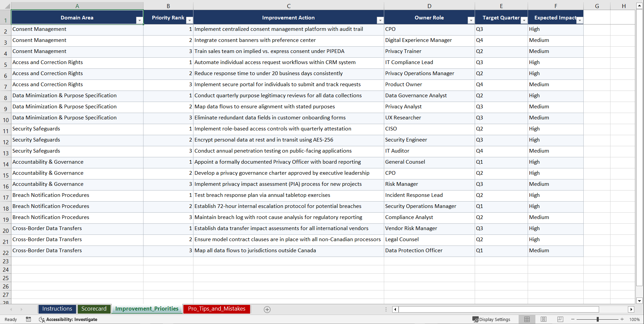The height and width of the screenshot is (324, 644).
Task: Open the Owner Role filter dropdown
Action: 471,20
